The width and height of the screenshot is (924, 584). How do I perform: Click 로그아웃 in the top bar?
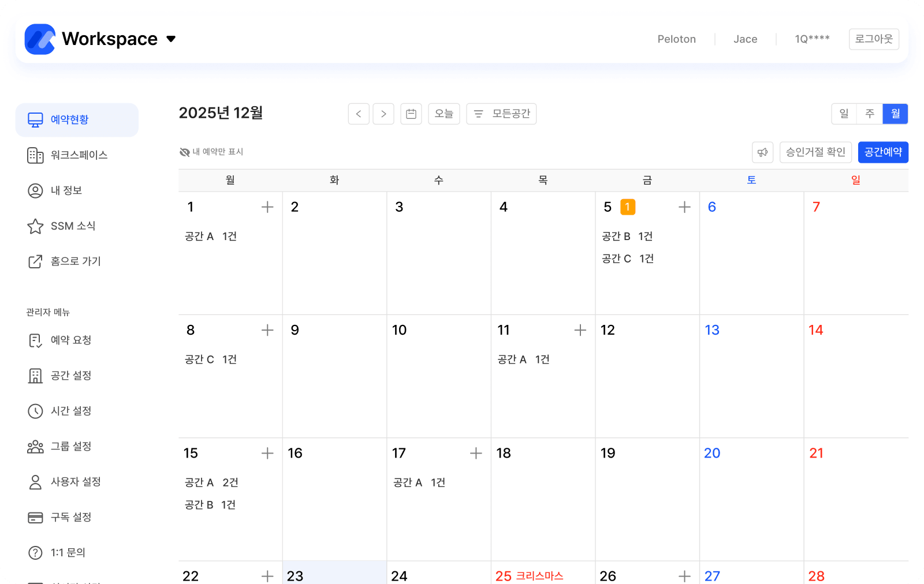(x=873, y=39)
